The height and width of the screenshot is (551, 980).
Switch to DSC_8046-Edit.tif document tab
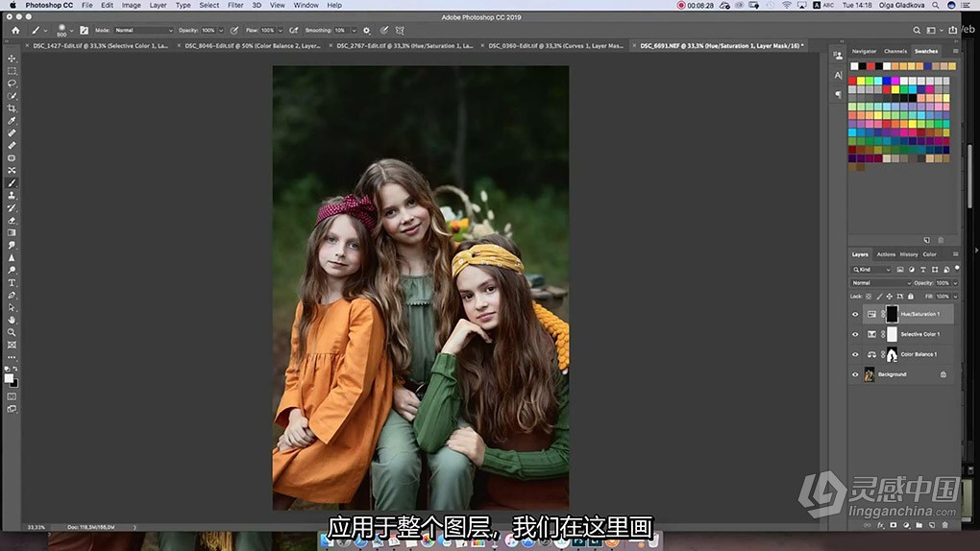pos(253,46)
